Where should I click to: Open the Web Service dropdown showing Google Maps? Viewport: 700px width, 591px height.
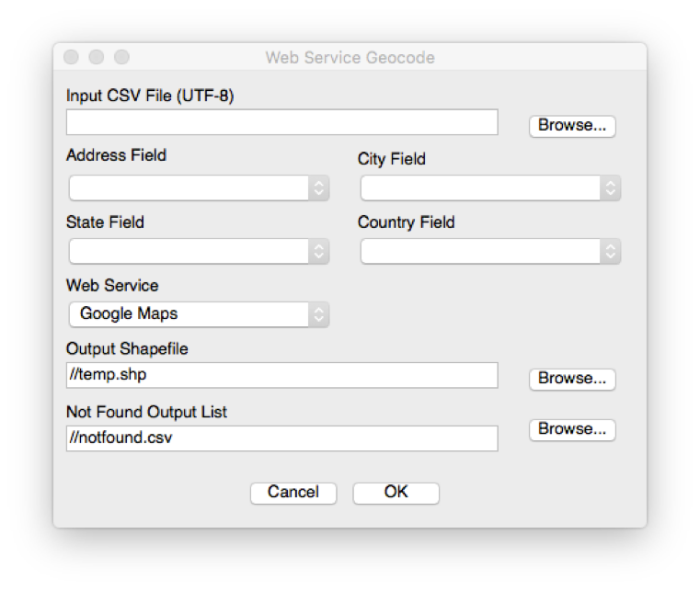pyautogui.click(x=199, y=314)
